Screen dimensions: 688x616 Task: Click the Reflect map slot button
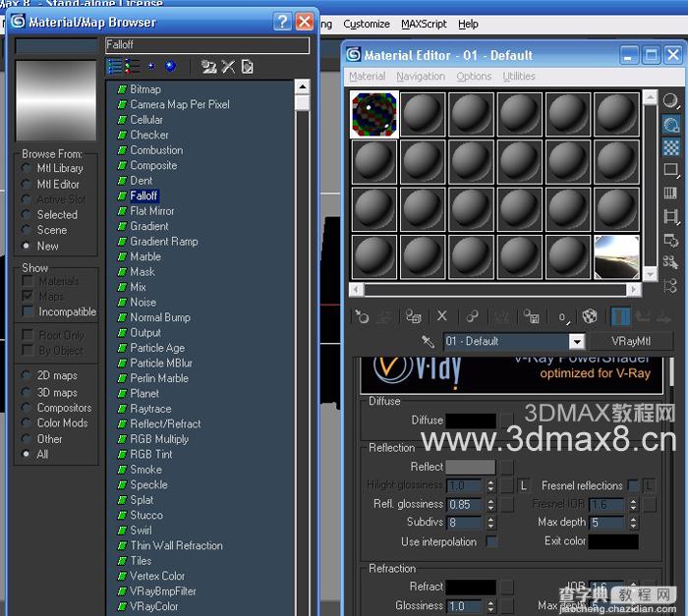(x=507, y=467)
